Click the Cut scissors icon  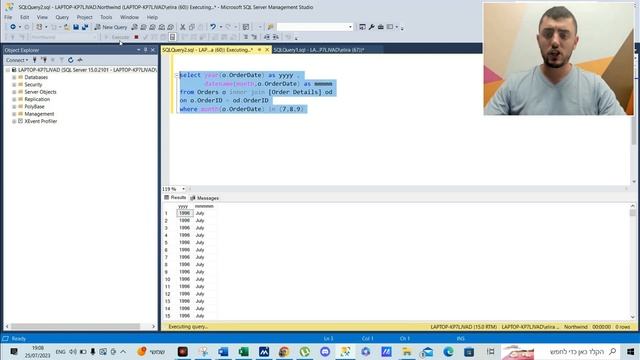tap(182, 27)
